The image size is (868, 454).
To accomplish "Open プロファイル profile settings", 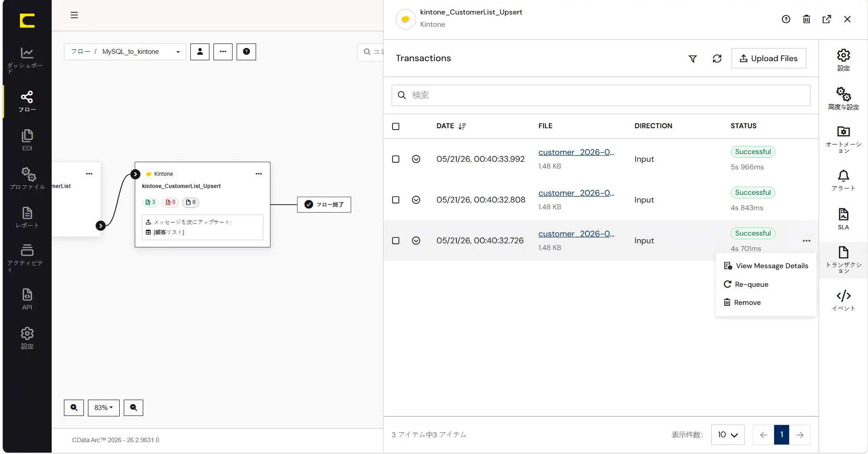I will (x=27, y=179).
